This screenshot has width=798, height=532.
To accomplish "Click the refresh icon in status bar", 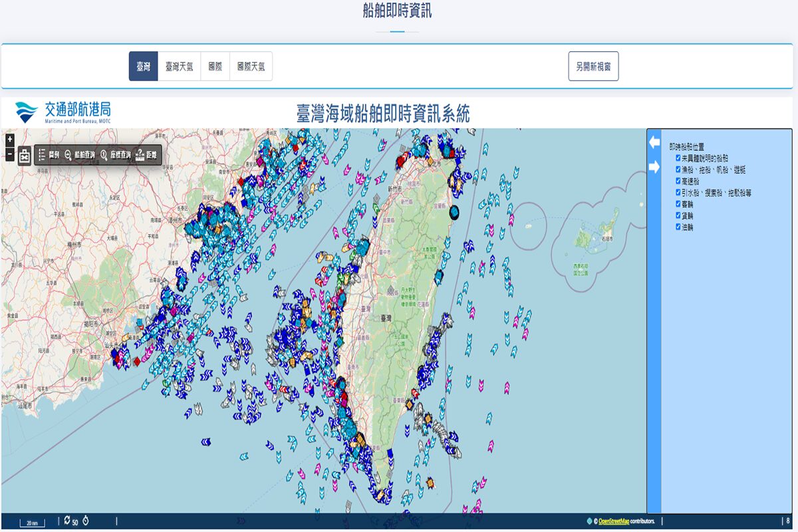I will (67, 521).
